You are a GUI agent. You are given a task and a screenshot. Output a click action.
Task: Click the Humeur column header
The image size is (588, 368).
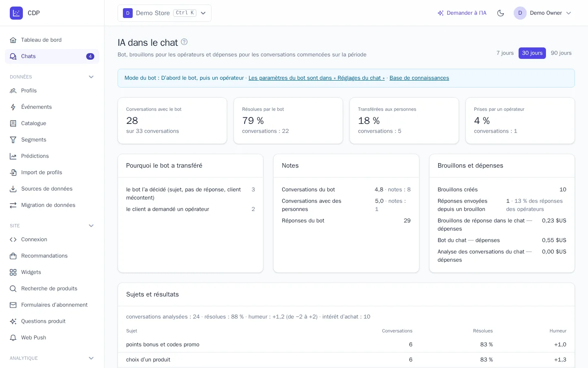pos(558,331)
